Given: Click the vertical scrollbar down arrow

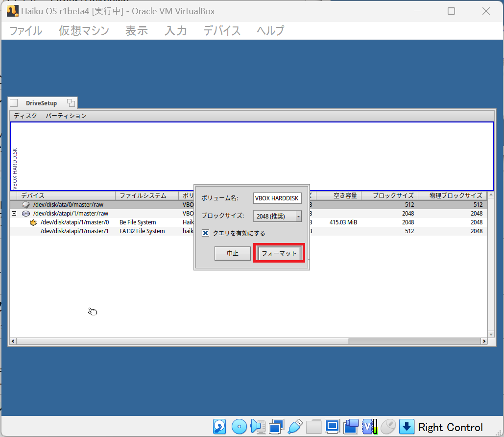Looking at the screenshot, I should coord(491,335).
